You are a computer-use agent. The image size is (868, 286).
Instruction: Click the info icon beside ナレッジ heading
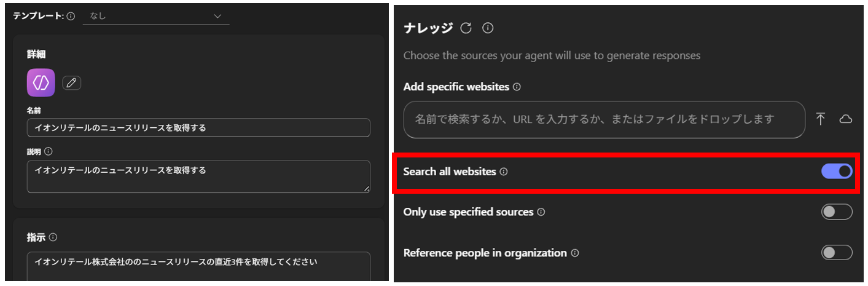tap(488, 28)
